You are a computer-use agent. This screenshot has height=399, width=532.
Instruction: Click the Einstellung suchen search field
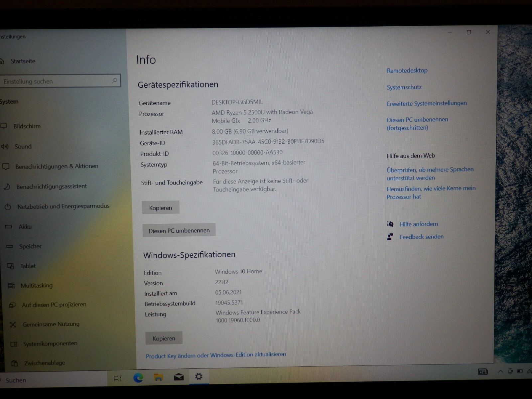pos(60,81)
